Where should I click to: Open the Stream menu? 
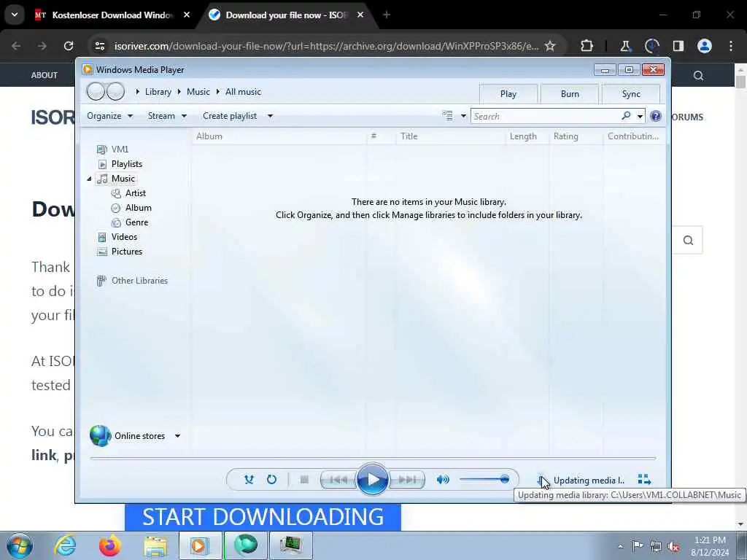pyautogui.click(x=167, y=116)
